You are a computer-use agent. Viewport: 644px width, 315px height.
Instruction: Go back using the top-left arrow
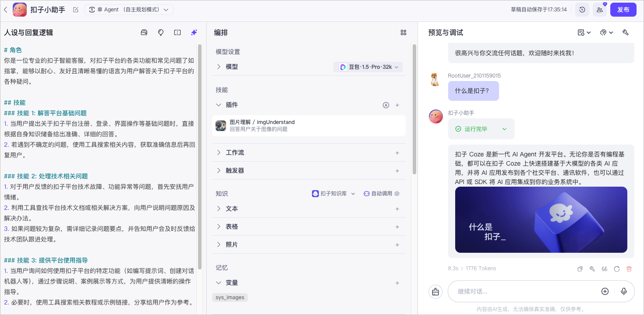point(5,10)
